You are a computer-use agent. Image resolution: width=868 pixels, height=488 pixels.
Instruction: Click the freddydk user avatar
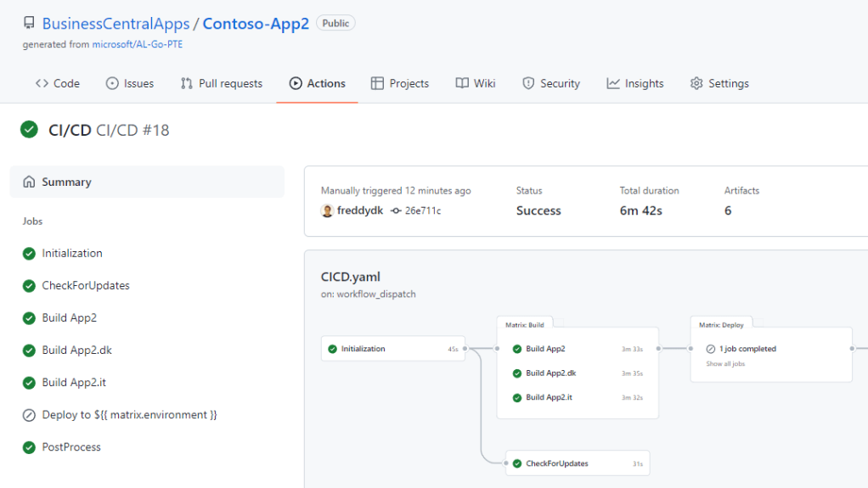pos(327,210)
